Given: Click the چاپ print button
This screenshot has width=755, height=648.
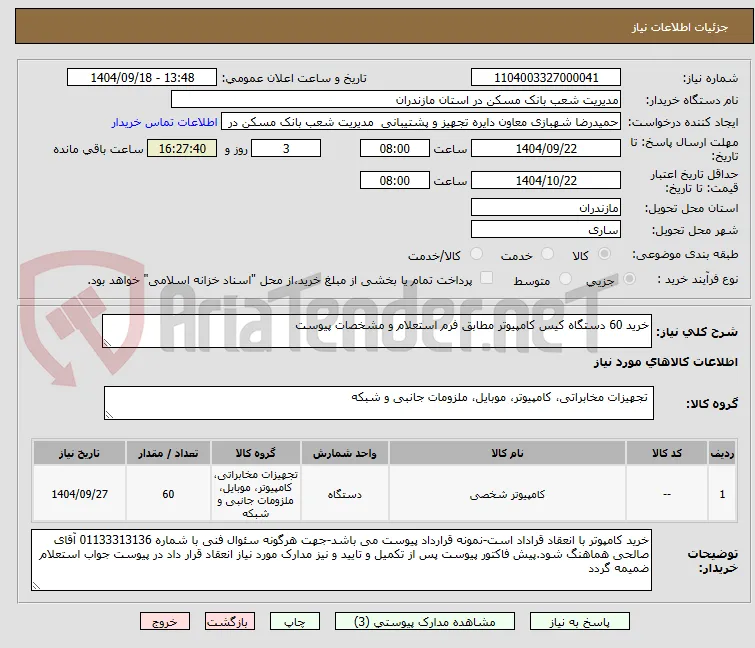Looking at the screenshot, I should click(295, 622).
